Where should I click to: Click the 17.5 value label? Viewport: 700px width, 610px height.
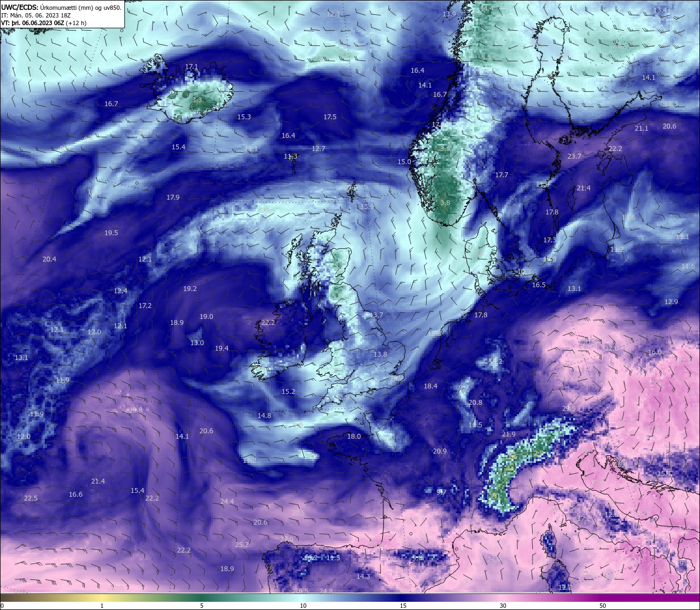330,117
